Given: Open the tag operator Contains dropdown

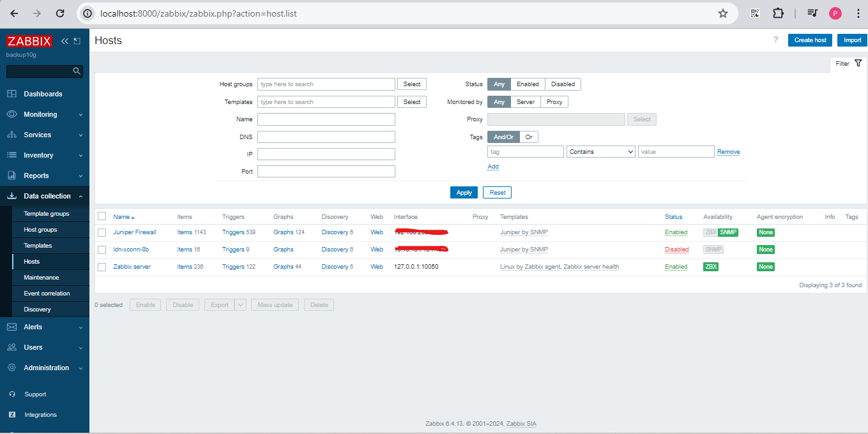Looking at the screenshot, I should pos(601,152).
